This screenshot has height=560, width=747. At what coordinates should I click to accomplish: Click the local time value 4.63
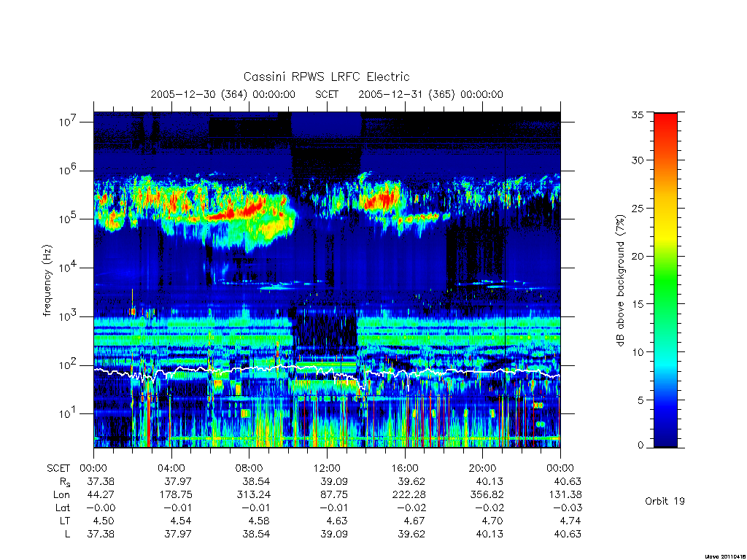(x=337, y=521)
